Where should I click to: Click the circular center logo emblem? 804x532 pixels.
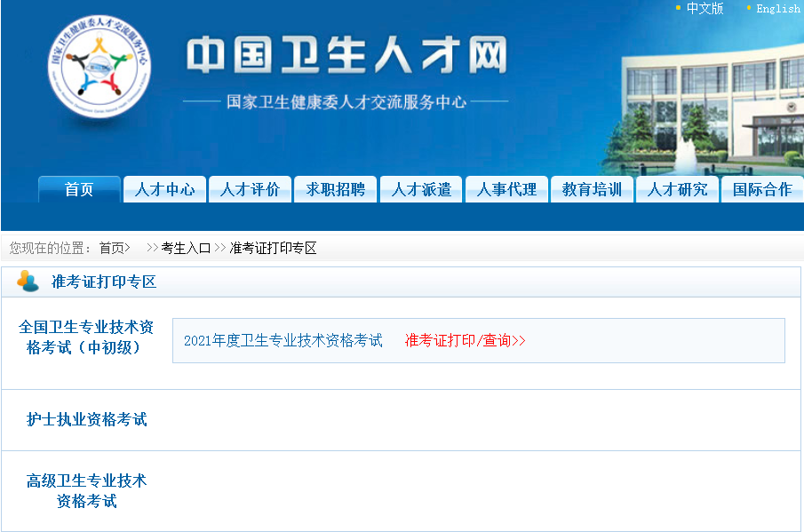coord(99,67)
